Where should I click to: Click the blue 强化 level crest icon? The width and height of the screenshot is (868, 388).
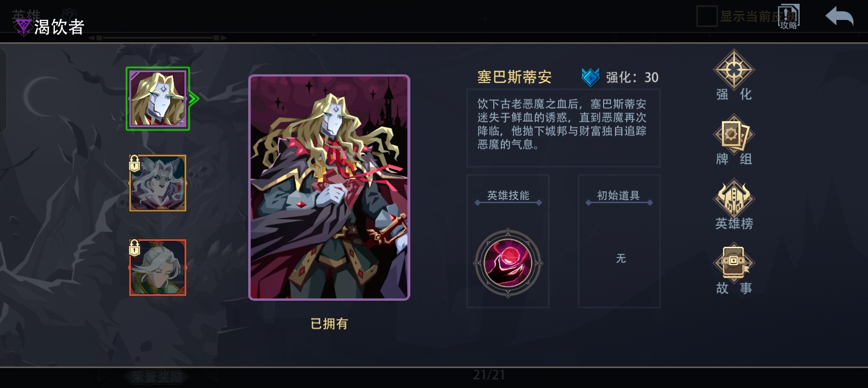591,77
